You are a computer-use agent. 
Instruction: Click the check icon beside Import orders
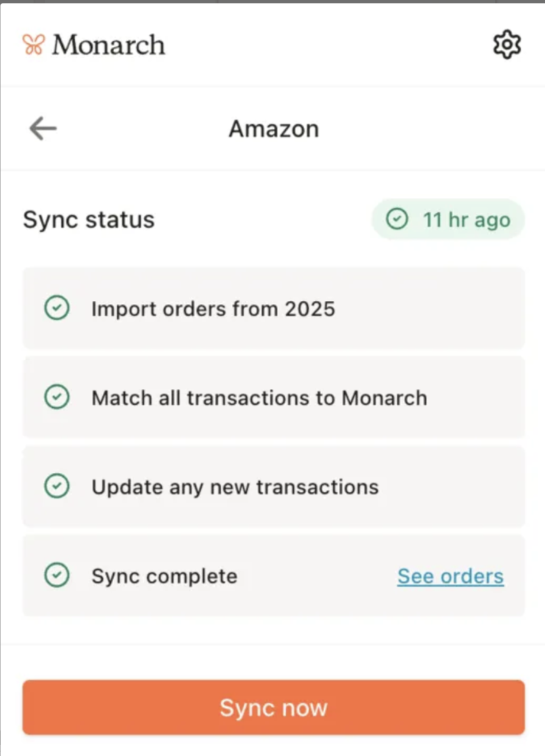tap(57, 309)
